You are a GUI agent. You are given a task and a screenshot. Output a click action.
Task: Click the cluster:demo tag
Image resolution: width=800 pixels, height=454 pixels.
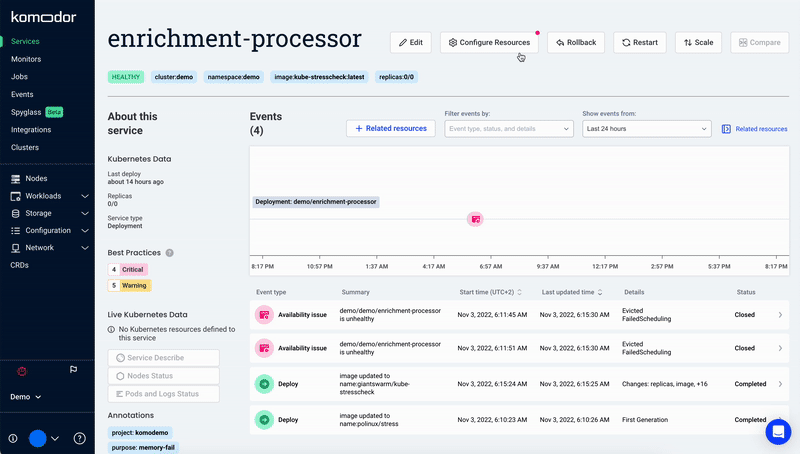click(173, 77)
